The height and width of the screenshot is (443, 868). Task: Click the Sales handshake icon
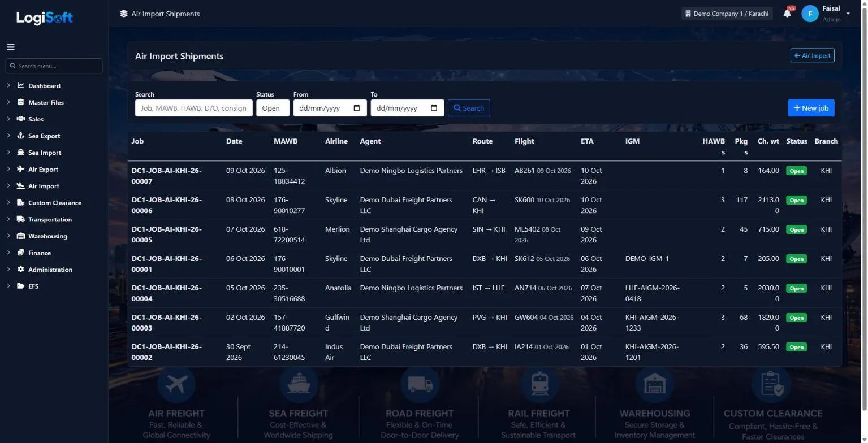(21, 119)
